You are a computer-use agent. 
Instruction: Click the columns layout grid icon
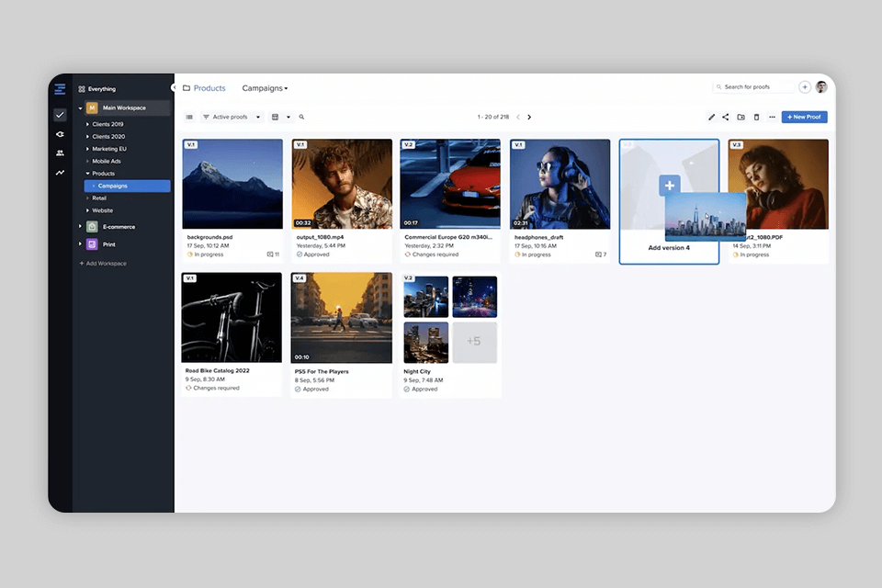click(275, 117)
